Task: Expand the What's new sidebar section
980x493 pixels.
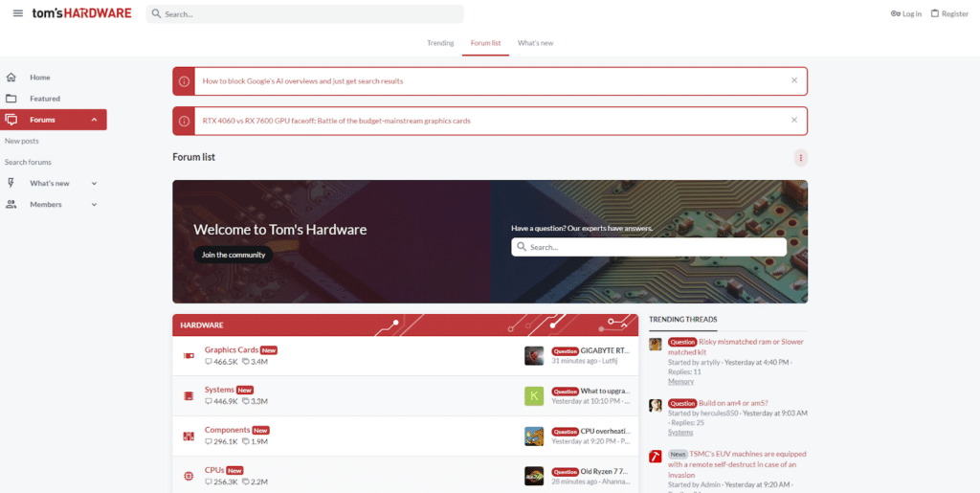Action: [x=95, y=184]
